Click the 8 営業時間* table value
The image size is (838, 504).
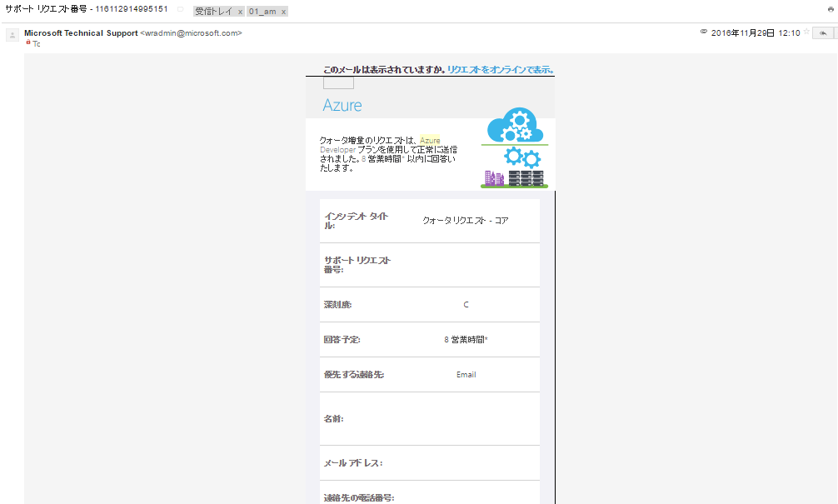(466, 339)
